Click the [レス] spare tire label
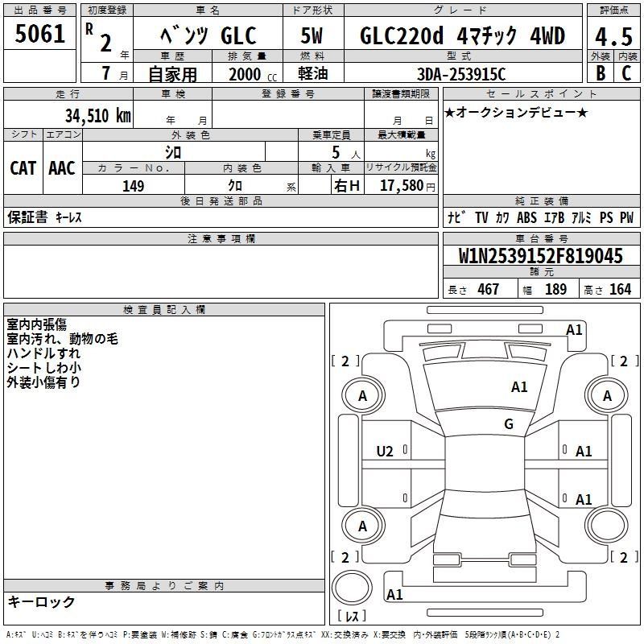Image resolution: width=644 pixels, height=644 pixels. (352, 615)
